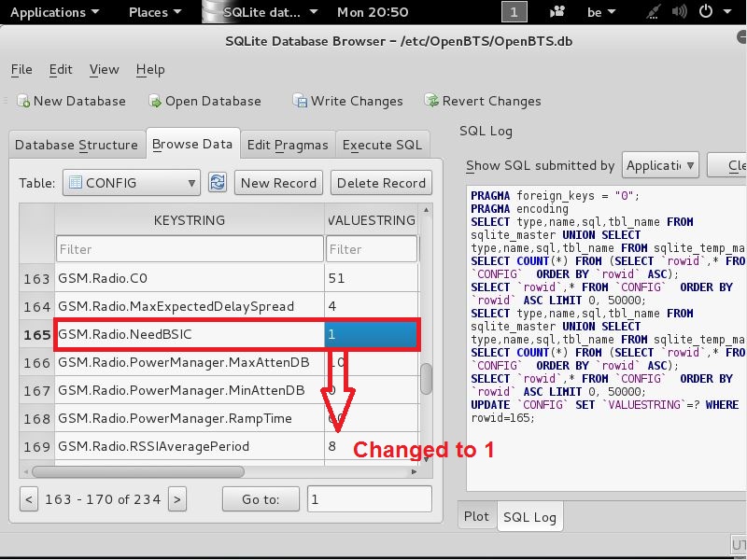
Task: Open the system menu arrow beside the power icon
Action: 727,11
